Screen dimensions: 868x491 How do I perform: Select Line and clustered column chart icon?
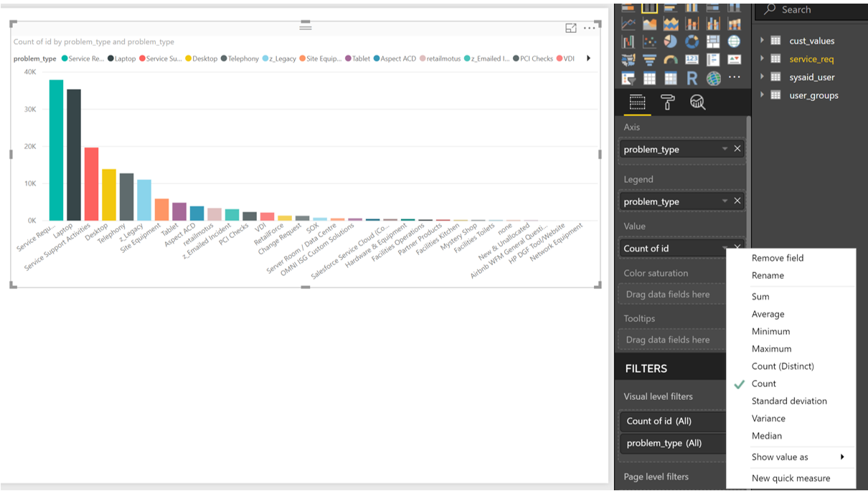(713, 24)
